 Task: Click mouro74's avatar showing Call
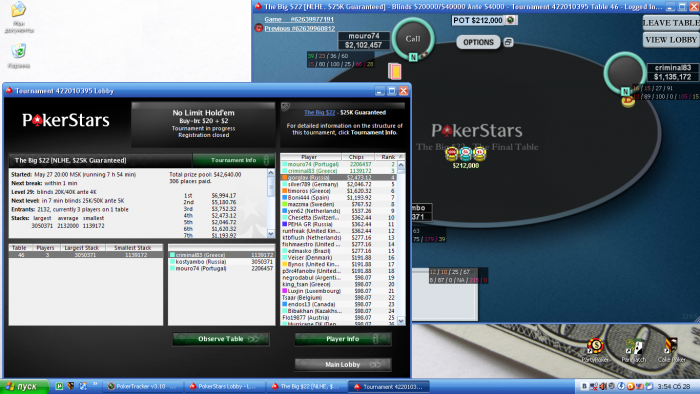click(x=413, y=39)
